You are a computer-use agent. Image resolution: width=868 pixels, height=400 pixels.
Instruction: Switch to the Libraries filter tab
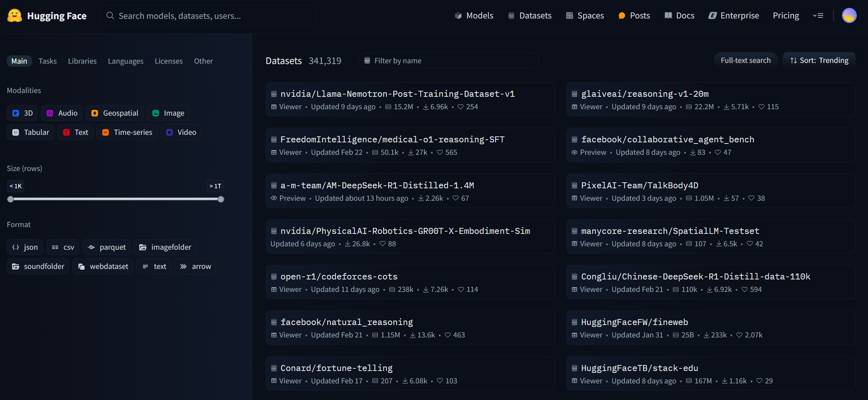82,61
